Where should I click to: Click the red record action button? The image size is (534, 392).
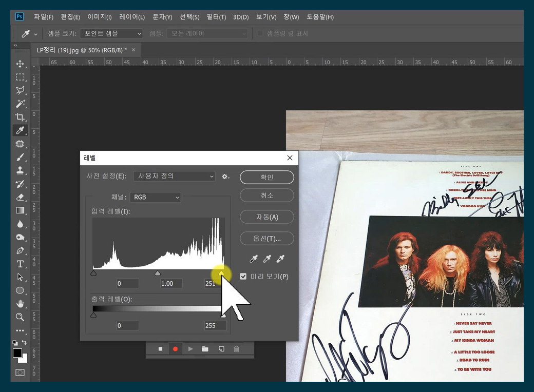(175, 349)
